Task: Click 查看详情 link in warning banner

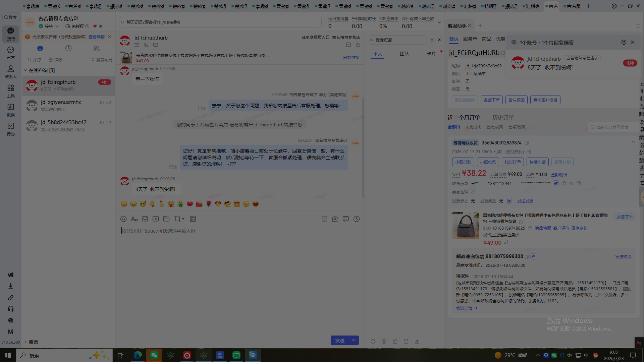Action: (x=97, y=37)
